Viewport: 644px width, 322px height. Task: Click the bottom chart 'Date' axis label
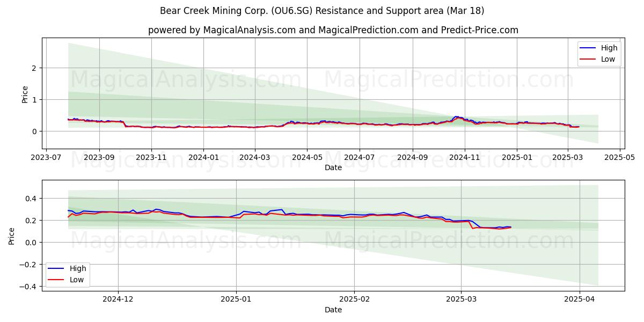(x=333, y=310)
